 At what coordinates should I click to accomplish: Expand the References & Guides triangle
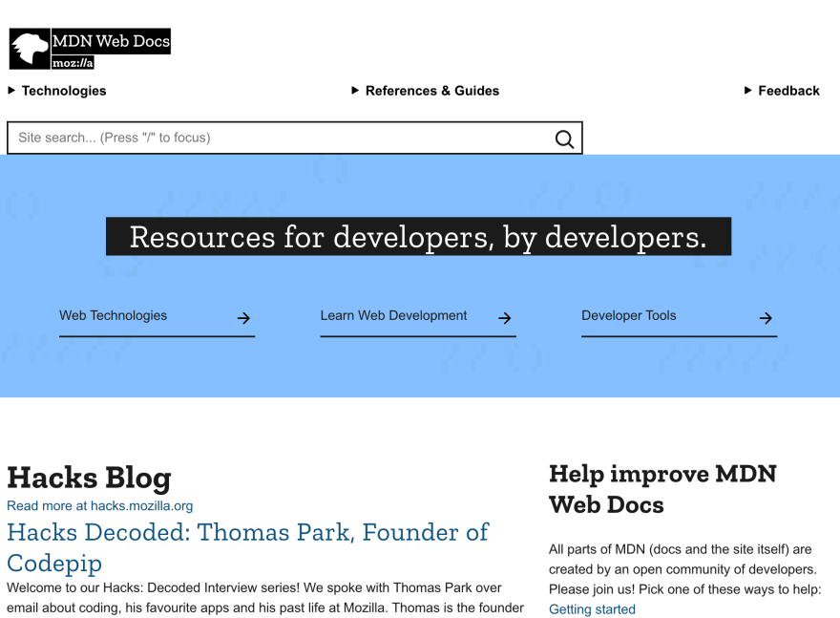click(355, 91)
